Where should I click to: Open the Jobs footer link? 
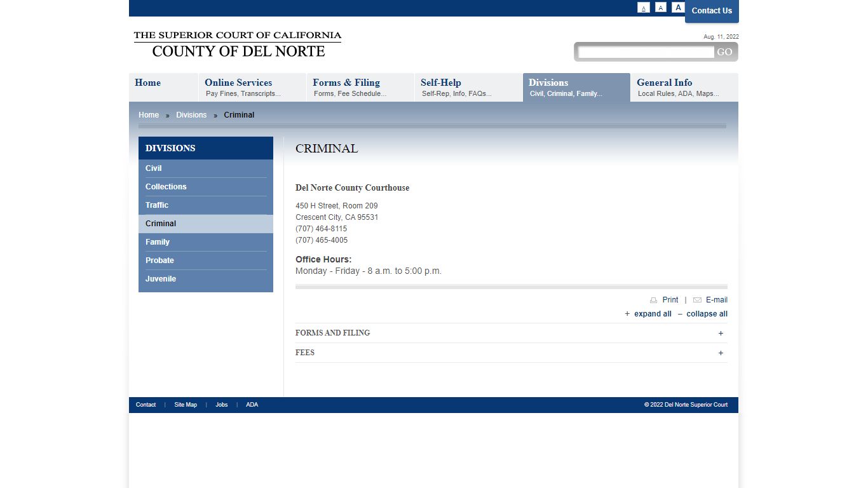pyautogui.click(x=221, y=405)
